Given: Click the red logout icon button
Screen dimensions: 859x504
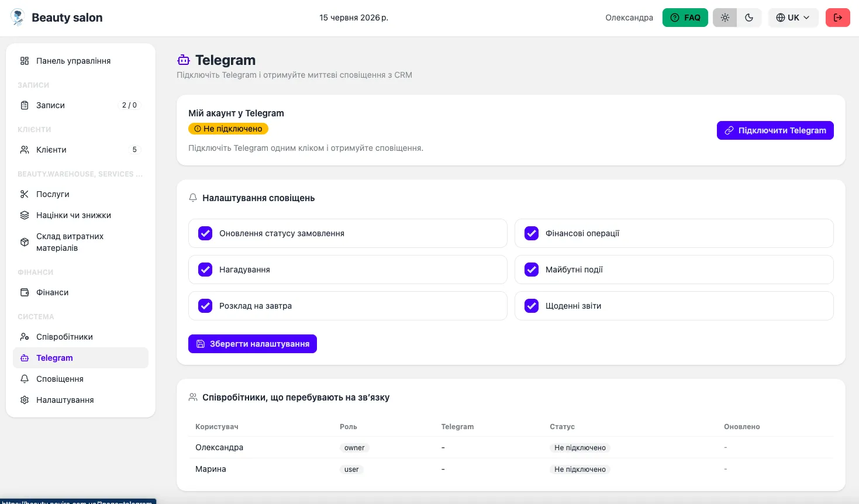Looking at the screenshot, I should (837, 18).
